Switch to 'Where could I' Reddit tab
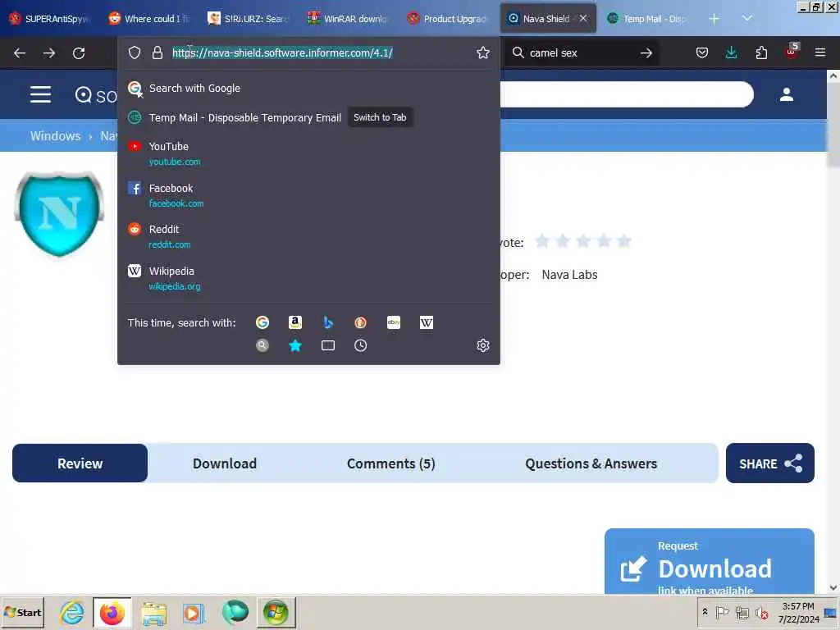This screenshot has width=840, height=630. [150, 19]
